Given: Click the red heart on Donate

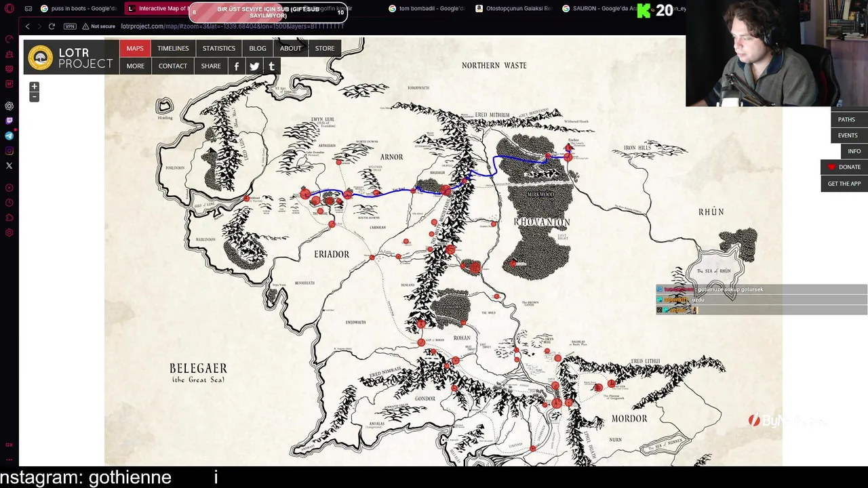Looking at the screenshot, I should click(x=831, y=167).
